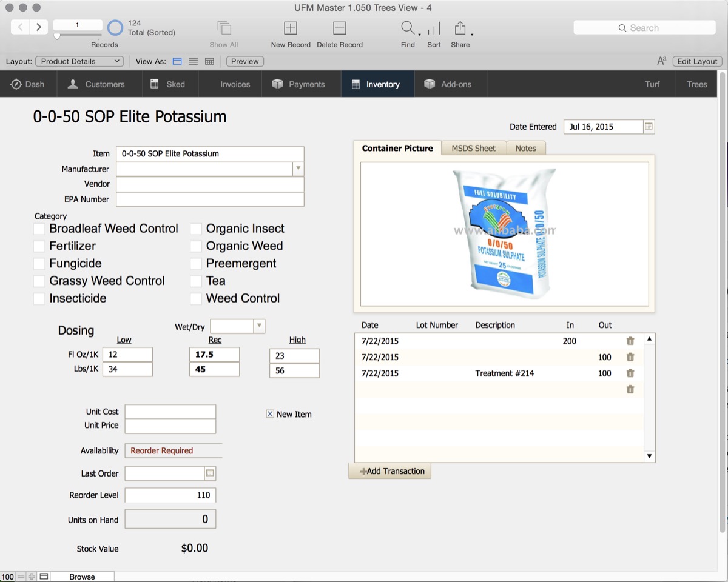The image size is (728, 582).
Task: Open the Product Details layout dropdown
Action: coord(79,61)
